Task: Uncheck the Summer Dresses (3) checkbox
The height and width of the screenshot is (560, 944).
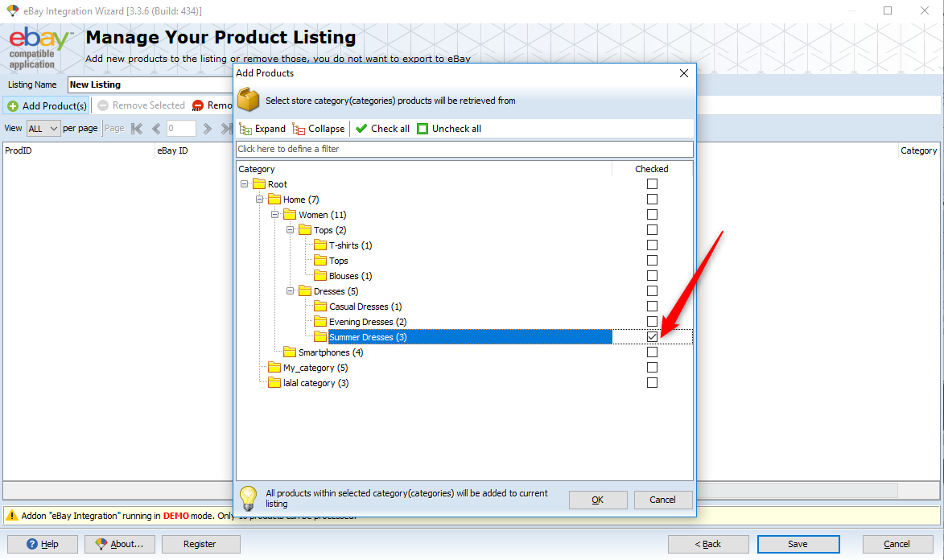Action: [x=652, y=336]
